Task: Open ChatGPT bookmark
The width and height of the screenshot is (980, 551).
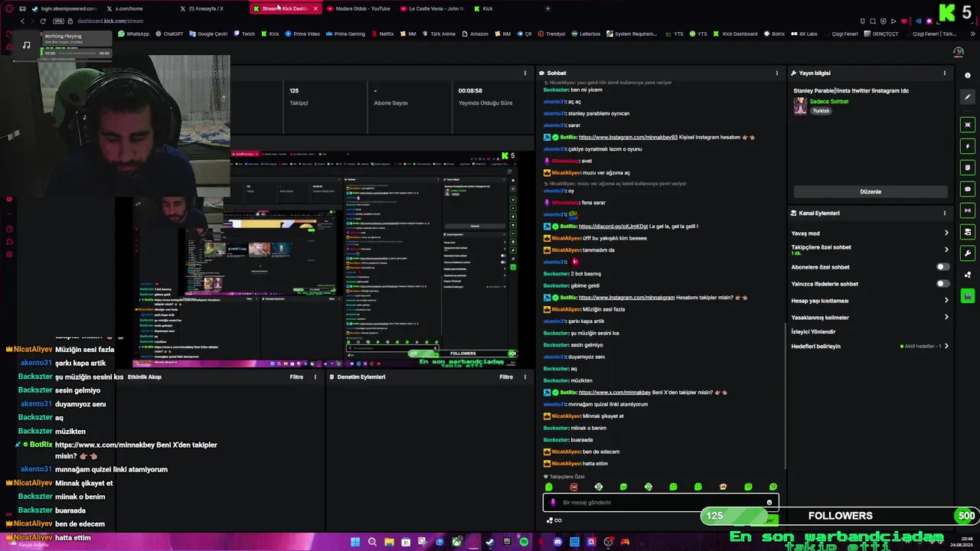Action: click(169, 34)
